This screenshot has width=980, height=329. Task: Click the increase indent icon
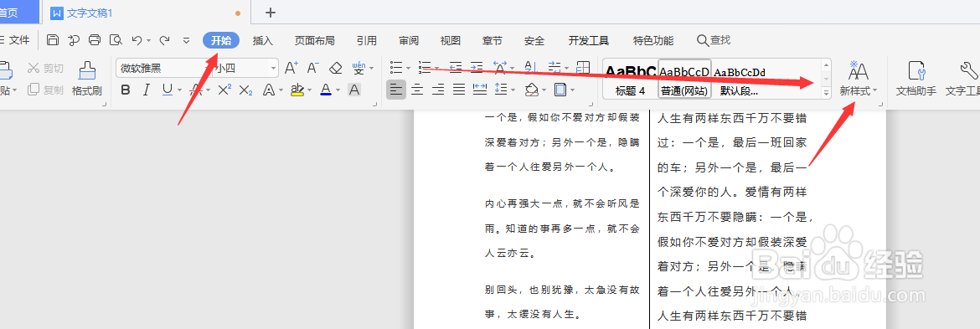pos(477,68)
